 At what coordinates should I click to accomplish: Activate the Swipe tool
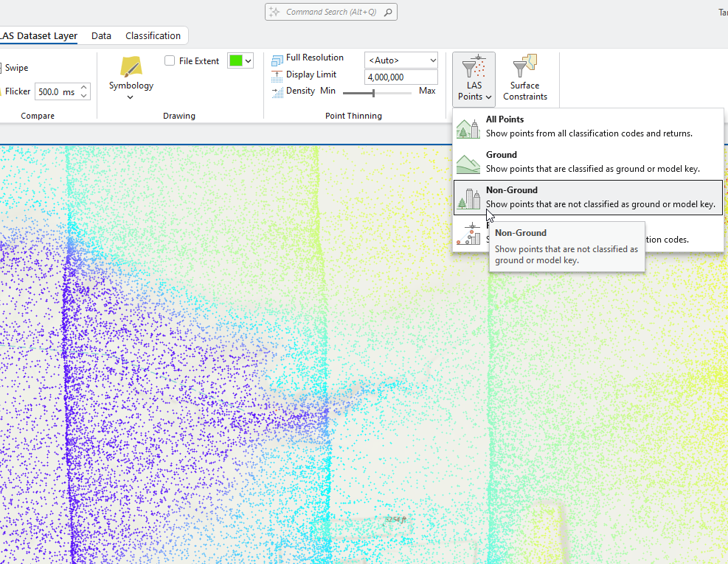[x=16, y=68]
